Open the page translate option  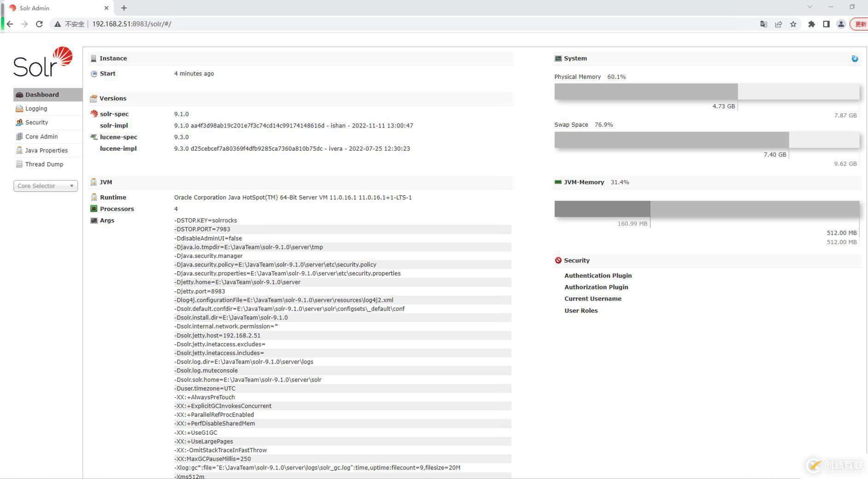(x=763, y=24)
